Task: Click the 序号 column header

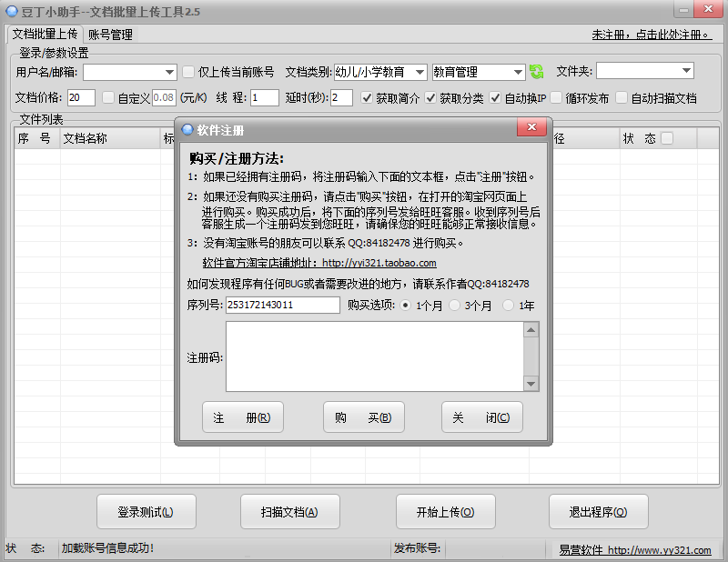Action: [37, 138]
